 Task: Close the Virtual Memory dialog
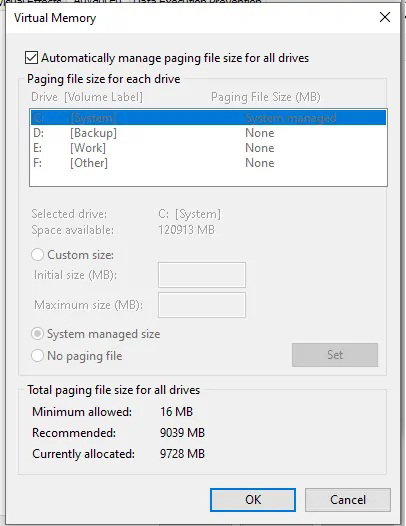click(x=385, y=17)
